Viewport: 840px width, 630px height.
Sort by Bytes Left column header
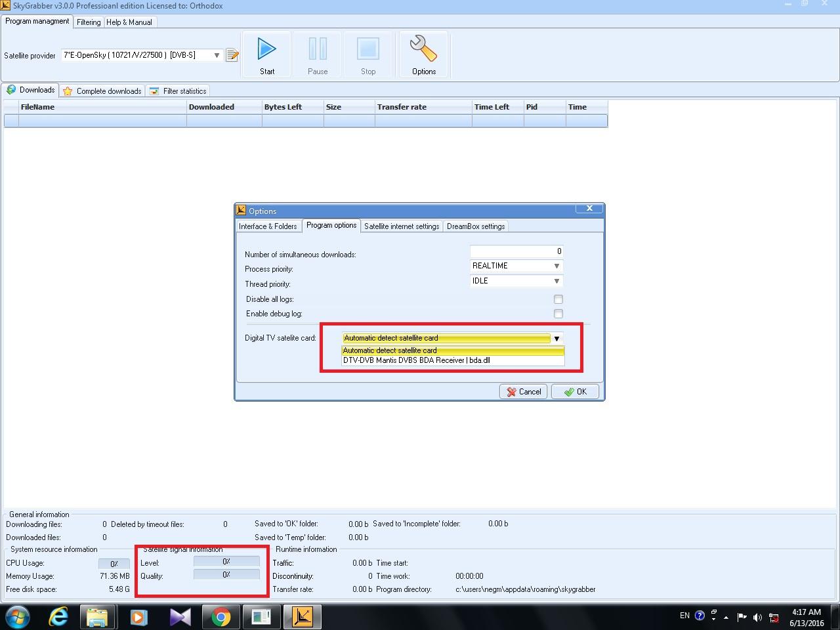tap(293, 107)
